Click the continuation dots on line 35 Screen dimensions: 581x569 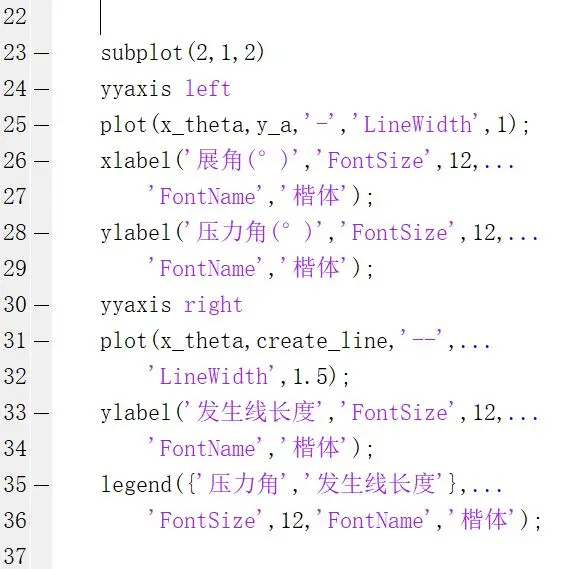click(x=487, y=491)
